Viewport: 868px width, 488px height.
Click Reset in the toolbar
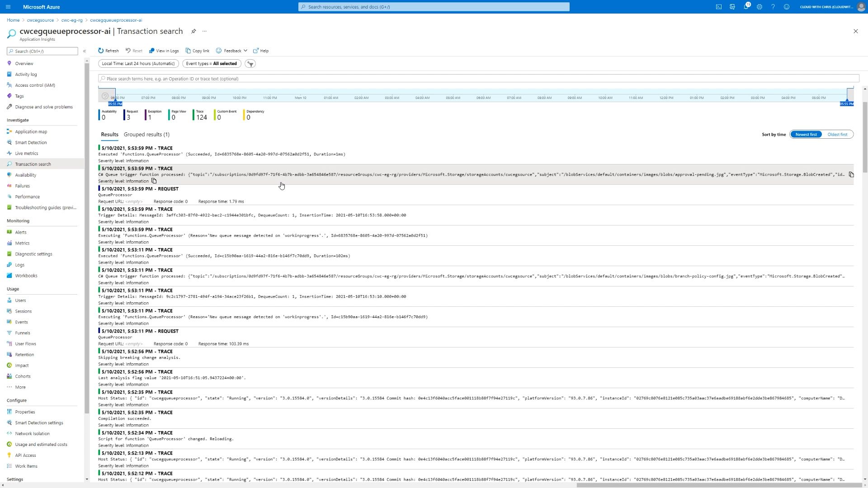tap(134, 51)
